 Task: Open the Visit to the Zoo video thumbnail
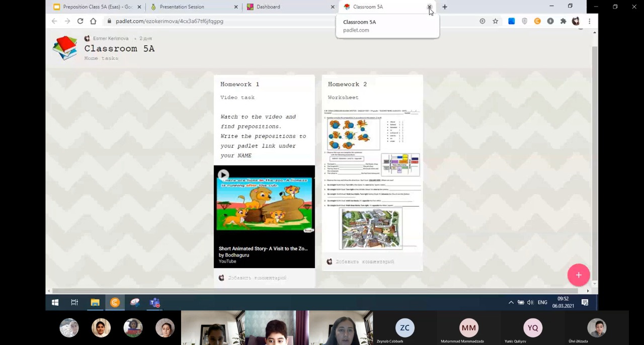264,204
